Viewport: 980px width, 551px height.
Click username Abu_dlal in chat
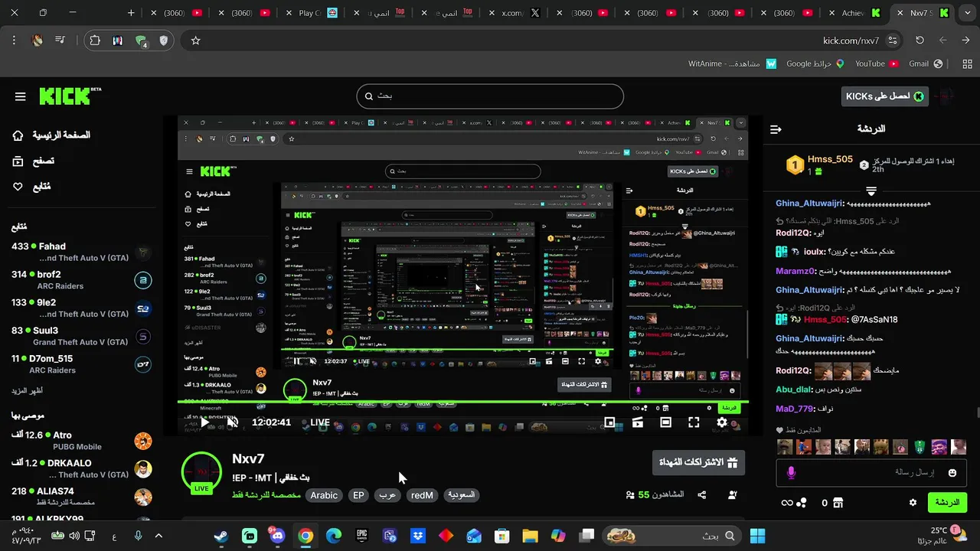793,389
